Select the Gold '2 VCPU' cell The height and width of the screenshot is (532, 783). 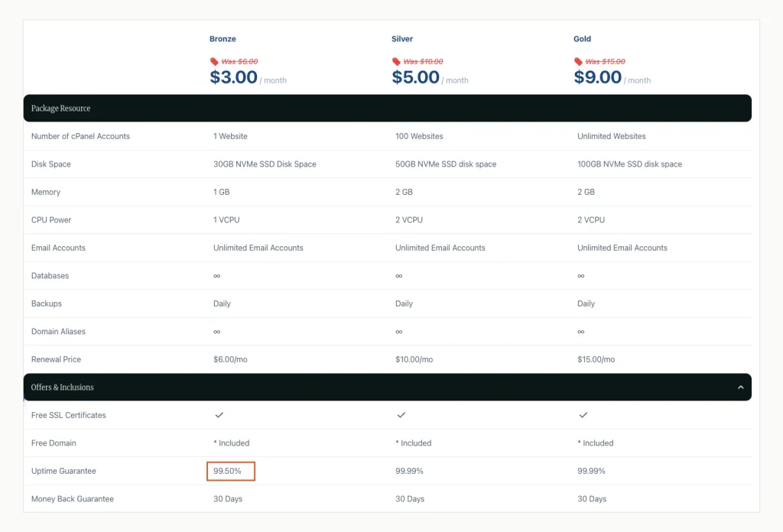pyautogui.click(x=591, y=220)
